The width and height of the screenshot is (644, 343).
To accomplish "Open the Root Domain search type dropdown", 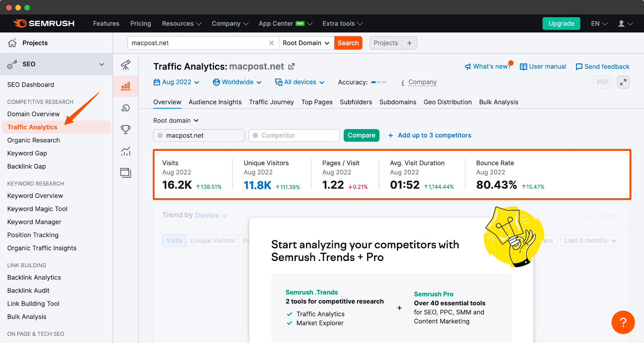I will [x=306, y=43].
